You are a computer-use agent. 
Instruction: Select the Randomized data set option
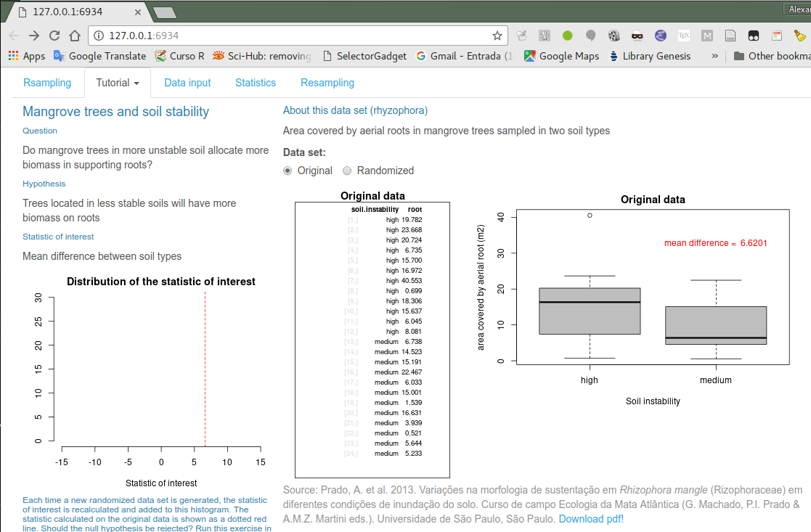click(347, 171)
